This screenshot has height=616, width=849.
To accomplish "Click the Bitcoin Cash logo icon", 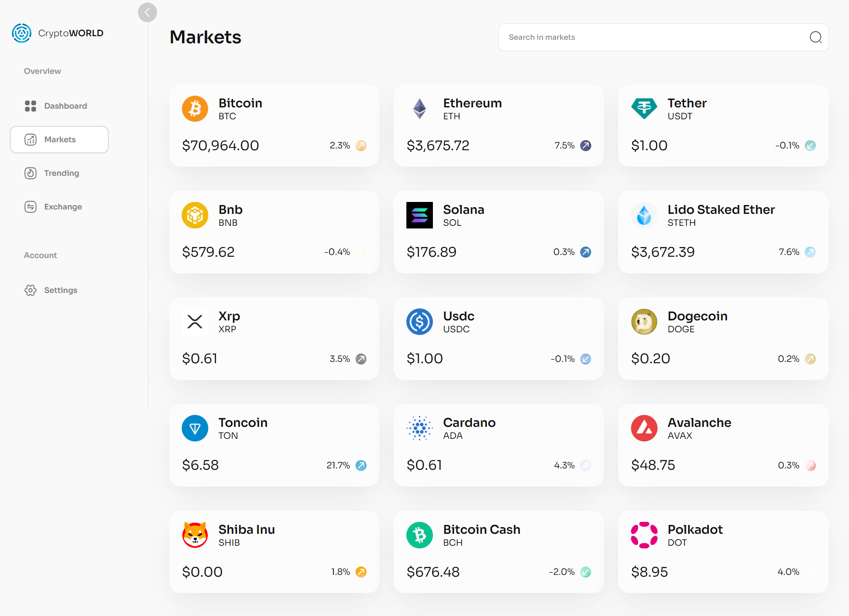I will (420, 535).
